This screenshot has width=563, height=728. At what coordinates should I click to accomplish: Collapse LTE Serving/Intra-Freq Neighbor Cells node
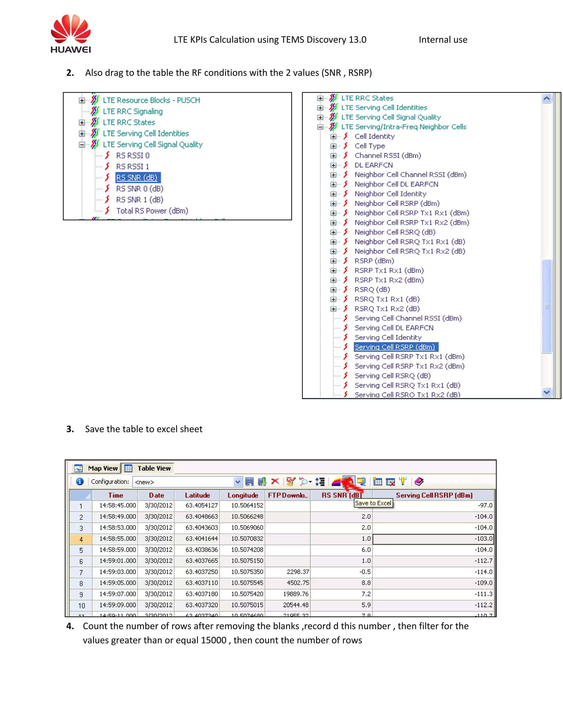coord(320,127)
